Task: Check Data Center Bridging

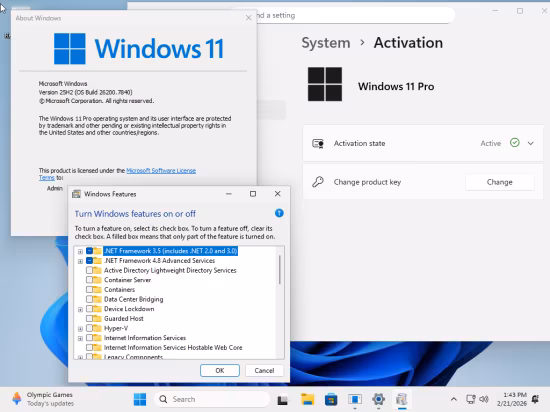Action: click(x=89, y=299)
